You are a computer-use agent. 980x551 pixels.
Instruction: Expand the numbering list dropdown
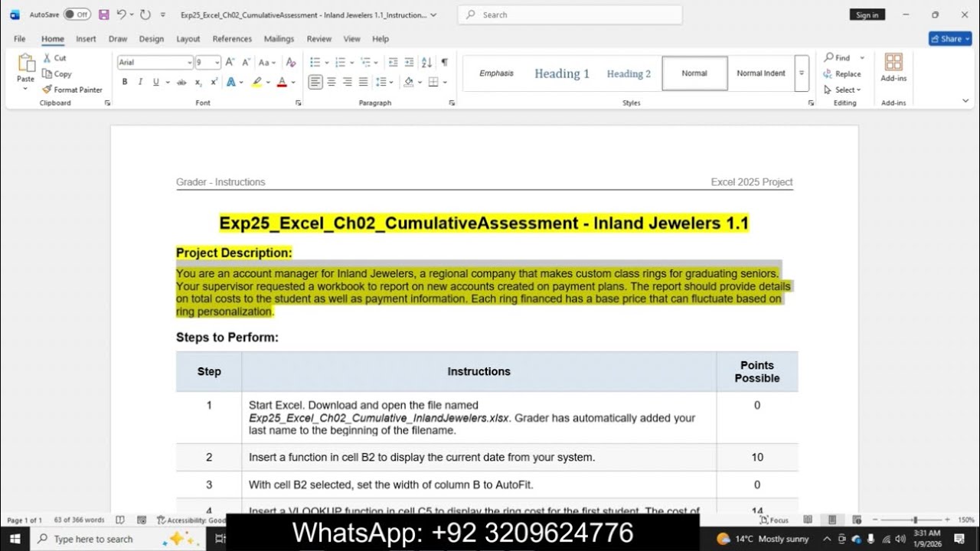click(x=352, y=63)
